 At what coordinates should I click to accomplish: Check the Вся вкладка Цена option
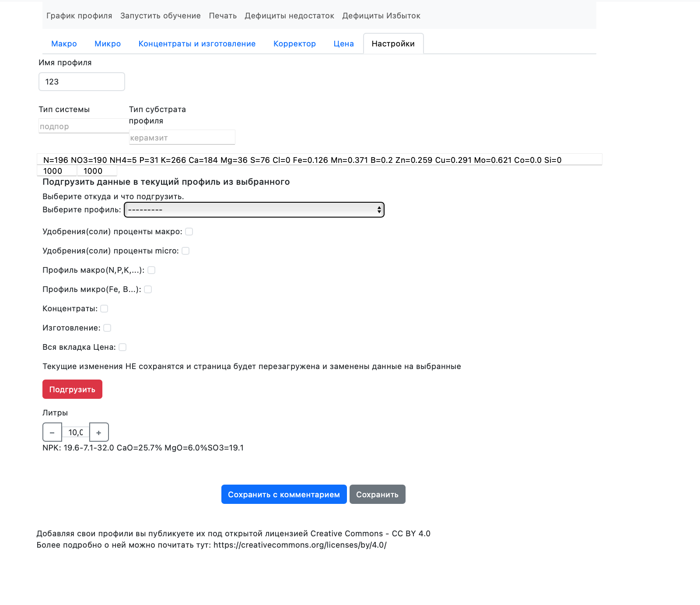point(122,347)
